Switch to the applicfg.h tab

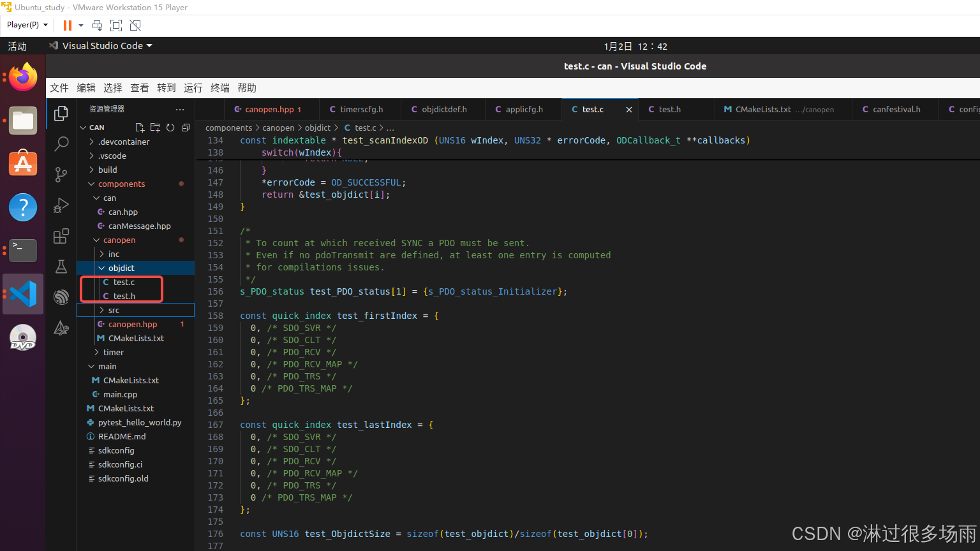tap(523, 110)
